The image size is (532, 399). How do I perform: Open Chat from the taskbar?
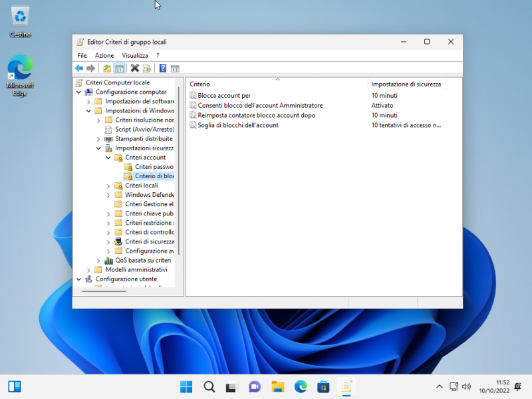click(x=255, y=386)
